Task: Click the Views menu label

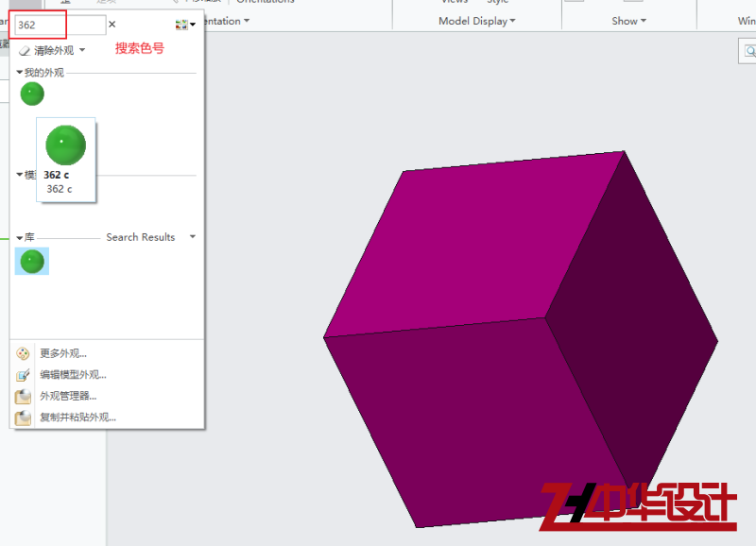Action: pyautogui.click(x=455, y=2)
